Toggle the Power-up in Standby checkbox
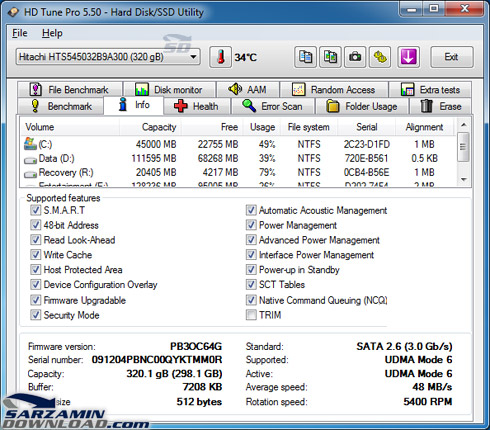 [x=251, y=269]
